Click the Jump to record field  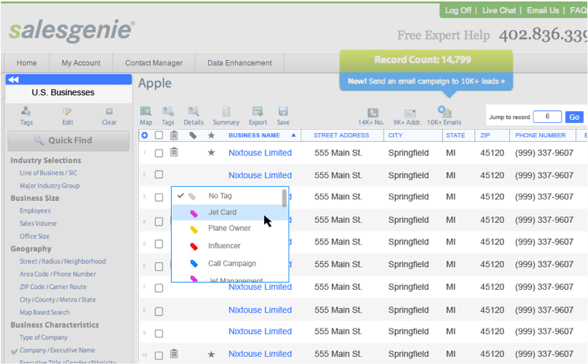click(x=547, y=117)
